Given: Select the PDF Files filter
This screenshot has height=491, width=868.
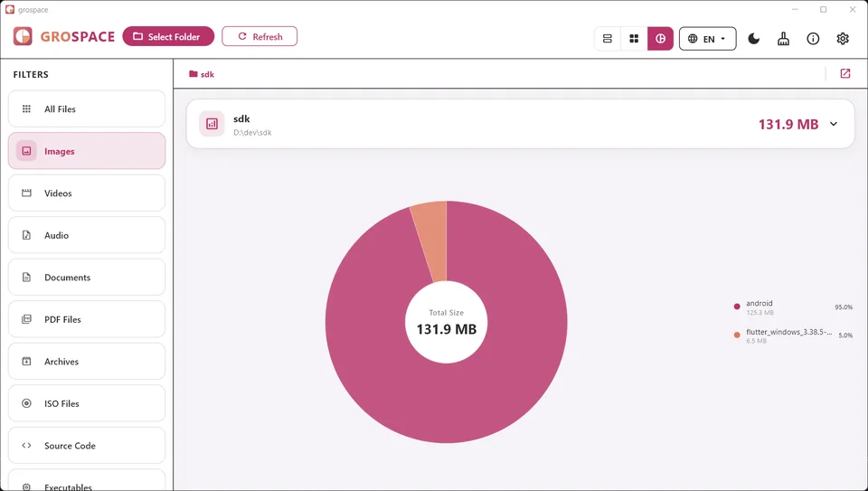Looking at the screenshot, I should [x=87, y=319].
